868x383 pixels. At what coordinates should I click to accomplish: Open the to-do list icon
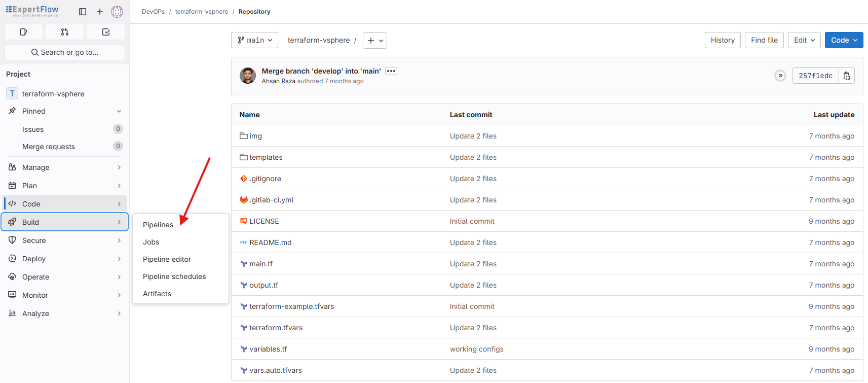click(x=106, y=32)
